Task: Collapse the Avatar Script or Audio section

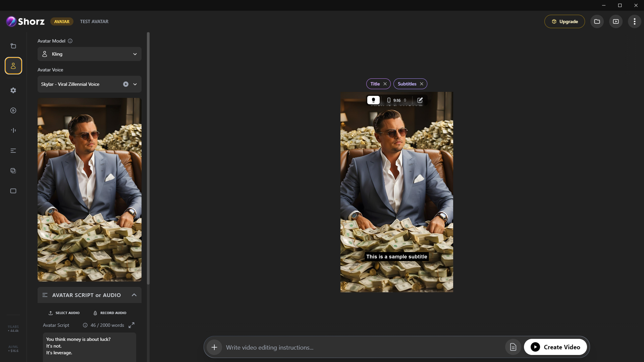Action: click(134, 295)
